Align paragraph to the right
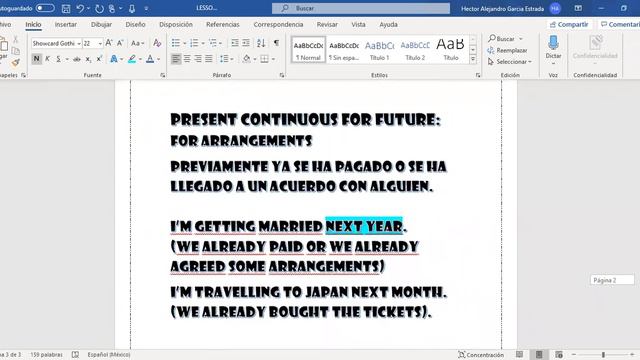This screenshot has width=640, height=360. pos(198,59)
